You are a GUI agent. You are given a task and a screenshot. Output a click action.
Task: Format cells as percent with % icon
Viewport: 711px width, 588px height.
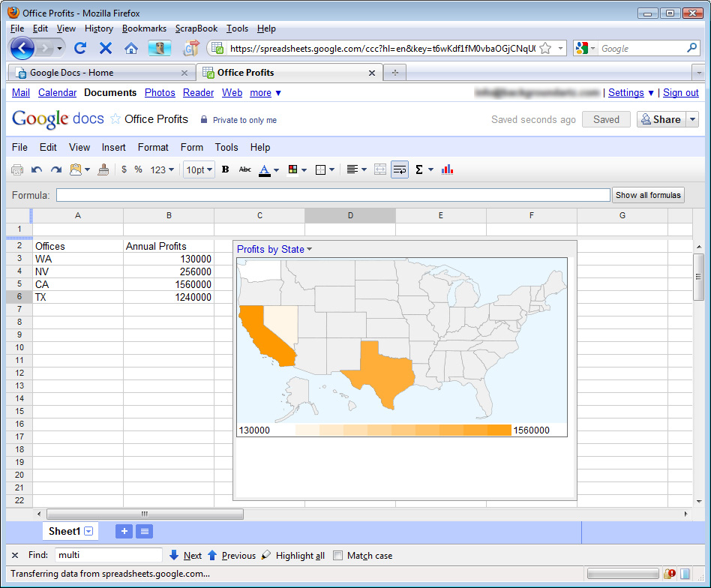pos(138,169)
